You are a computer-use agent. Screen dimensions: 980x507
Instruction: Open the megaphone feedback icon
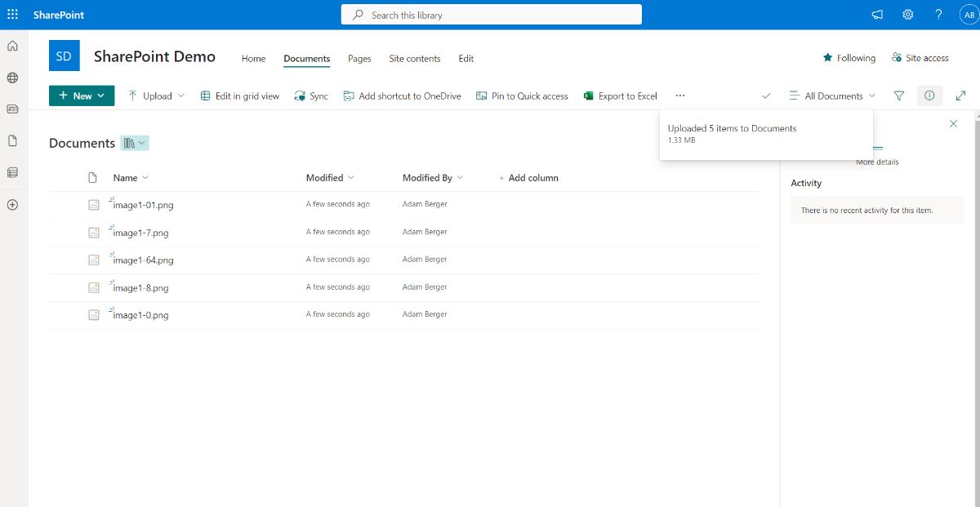(877, 15)
